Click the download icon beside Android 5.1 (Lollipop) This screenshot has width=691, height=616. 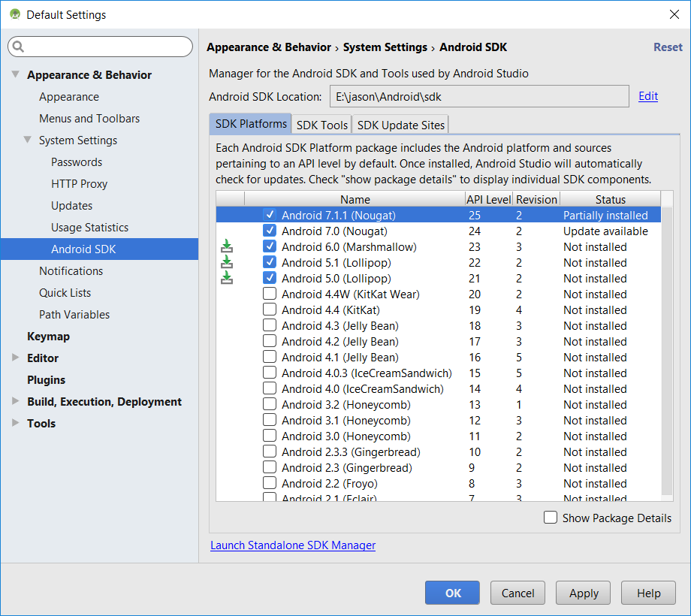227,262
